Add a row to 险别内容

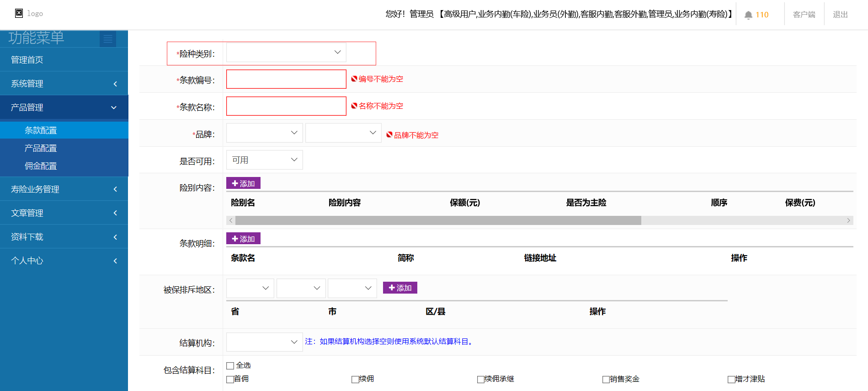point(243,183)
